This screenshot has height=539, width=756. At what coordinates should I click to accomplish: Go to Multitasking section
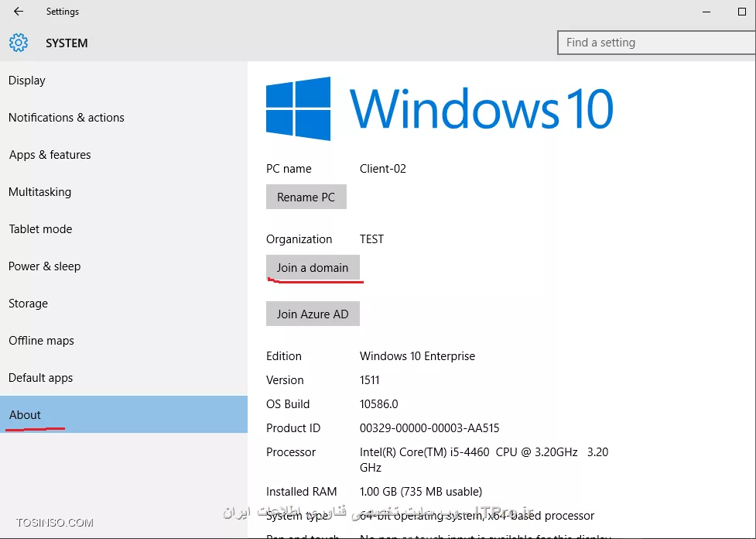pos(124,191)
